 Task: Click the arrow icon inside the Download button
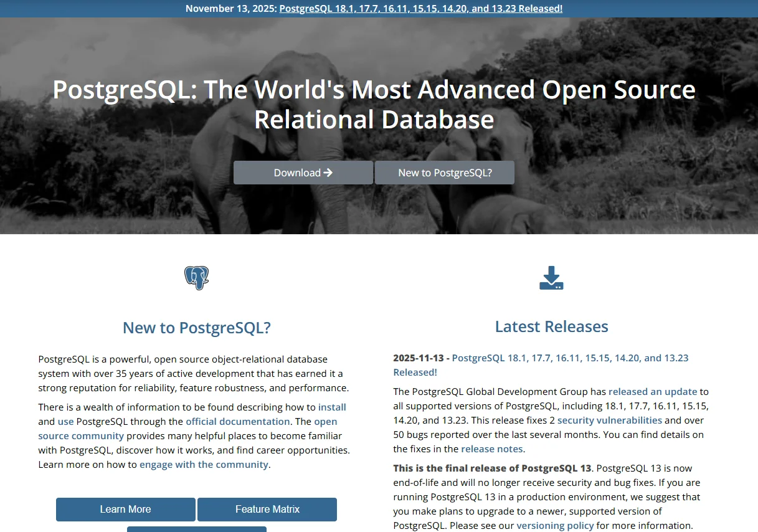pyautogui.click(x=327, y=173)
